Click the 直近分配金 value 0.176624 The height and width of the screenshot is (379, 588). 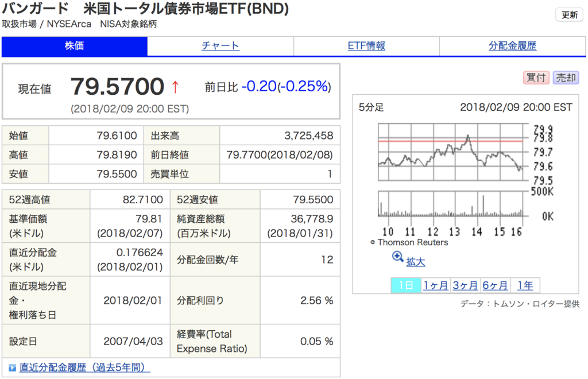(140, 252)
